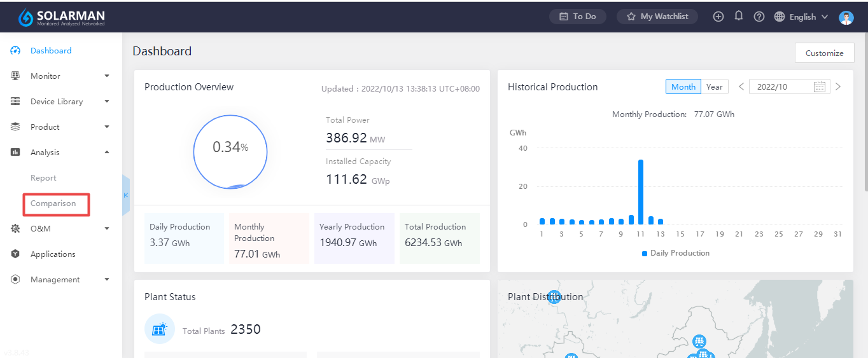This screenshot has width=868, height=358.
Task: Select Year view toggle
Action: tap(715, 86)
